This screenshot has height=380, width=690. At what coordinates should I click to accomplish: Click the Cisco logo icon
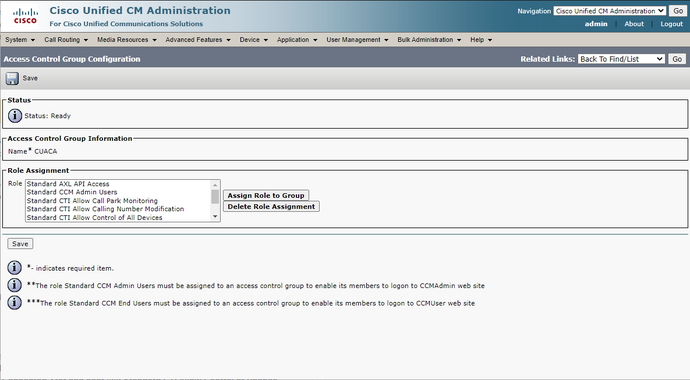pyautogui.click(x=25, y=16)
